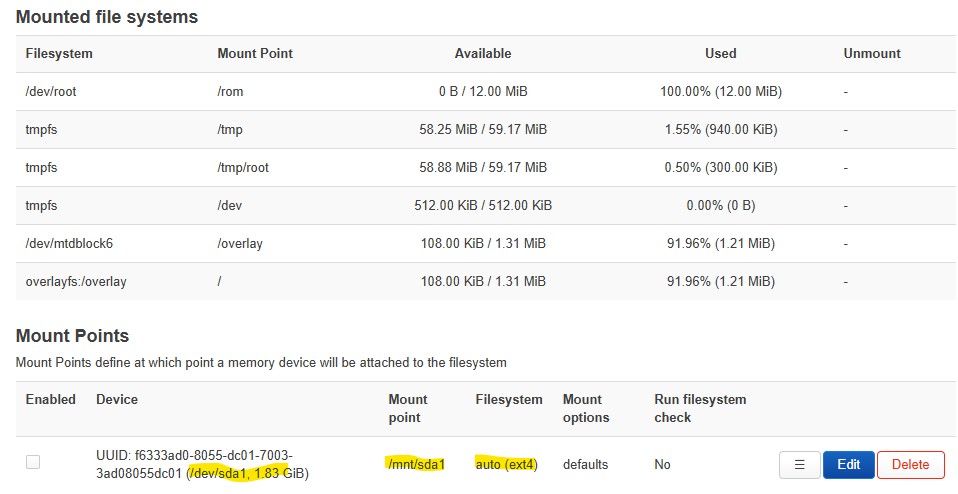
Task: Click the /dev/mtdblock6 filesystem entry
Action: [x=69, y=243]
